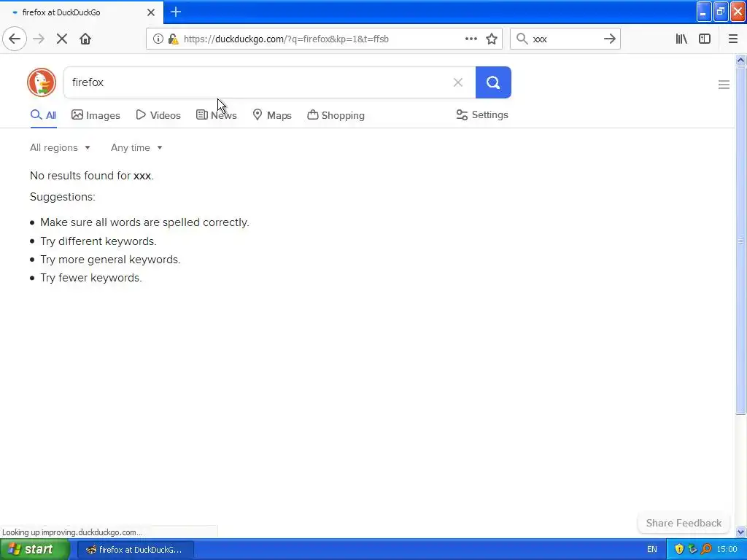Switch to the News tab
This screenshot has width=747, height=560.
point(216,115)
